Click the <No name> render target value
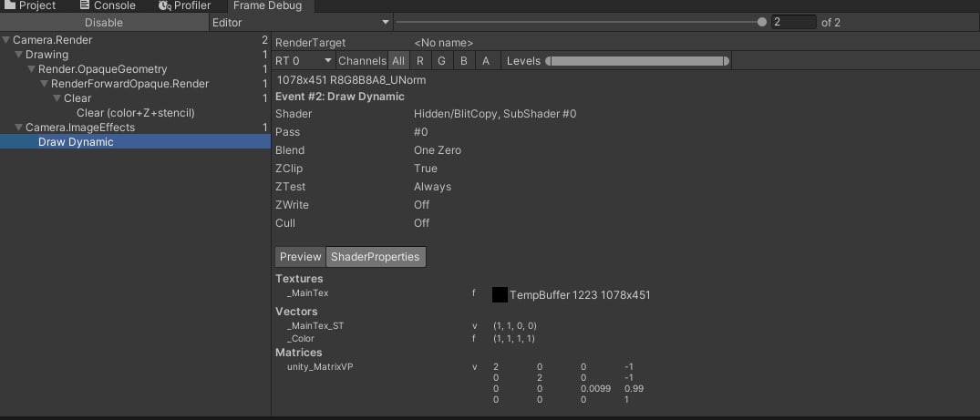Screen dimensions: 980x420 [444, 43]
